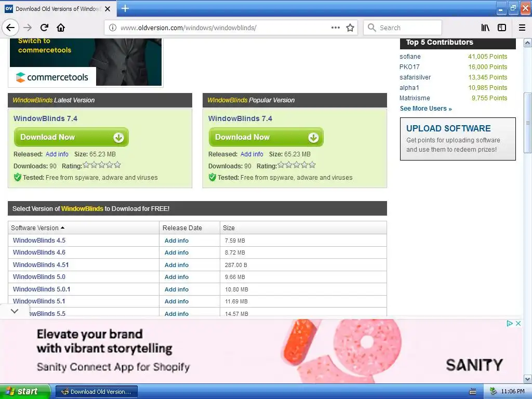
Task: Open the Library icon in toolbar
Action: tap(485, 28)
